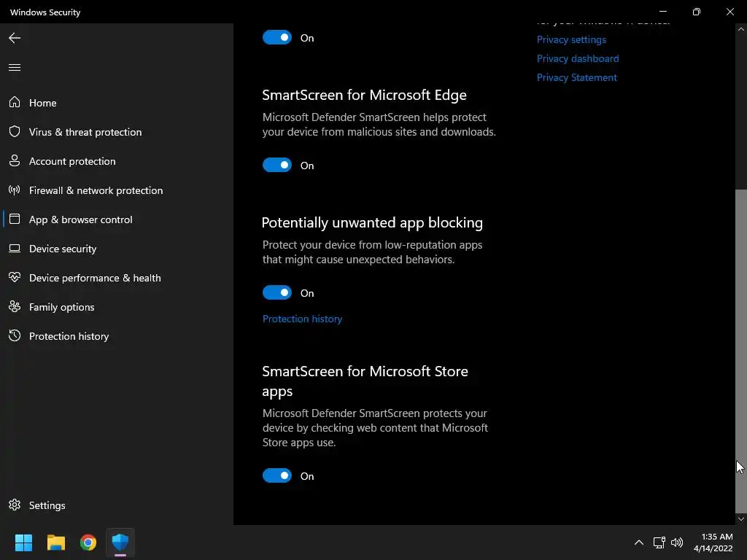Click the Protection history clock icon
The width and height of the screenshot is (747, 560).
[x=15, y=335]
